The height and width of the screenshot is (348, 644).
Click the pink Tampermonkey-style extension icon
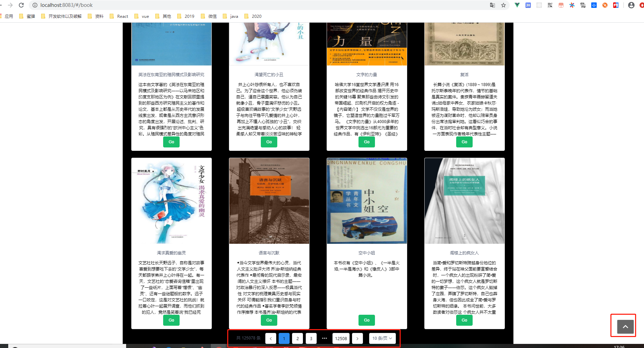[561, 5]
